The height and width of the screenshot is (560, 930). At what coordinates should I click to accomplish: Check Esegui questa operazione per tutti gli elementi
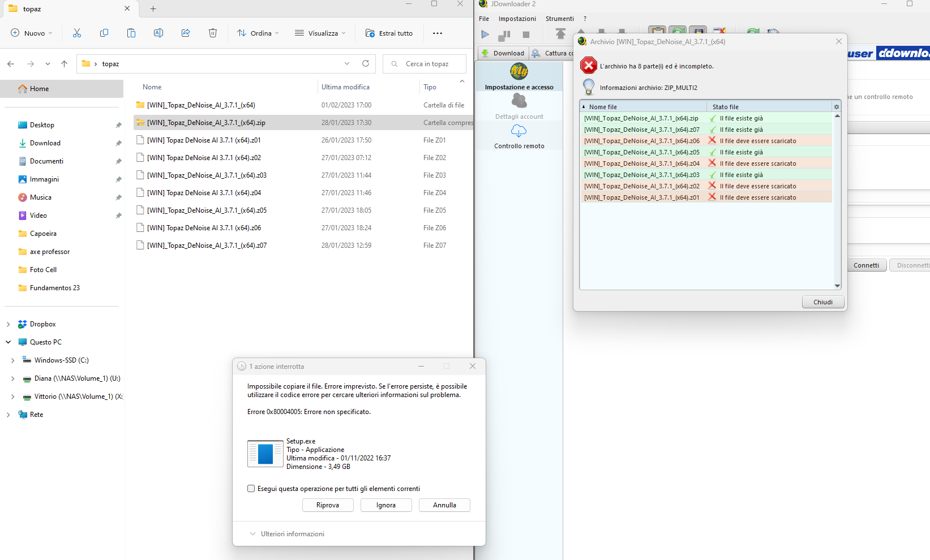pos(251,489)
